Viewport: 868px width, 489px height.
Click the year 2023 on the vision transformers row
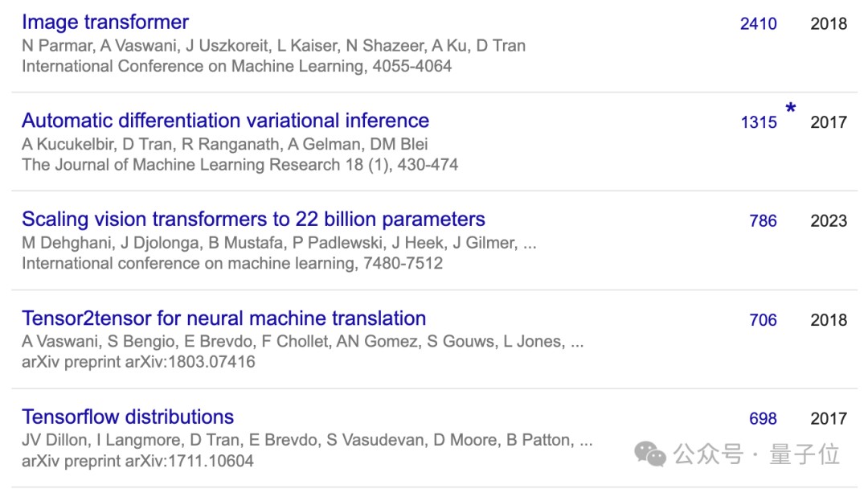829,221
